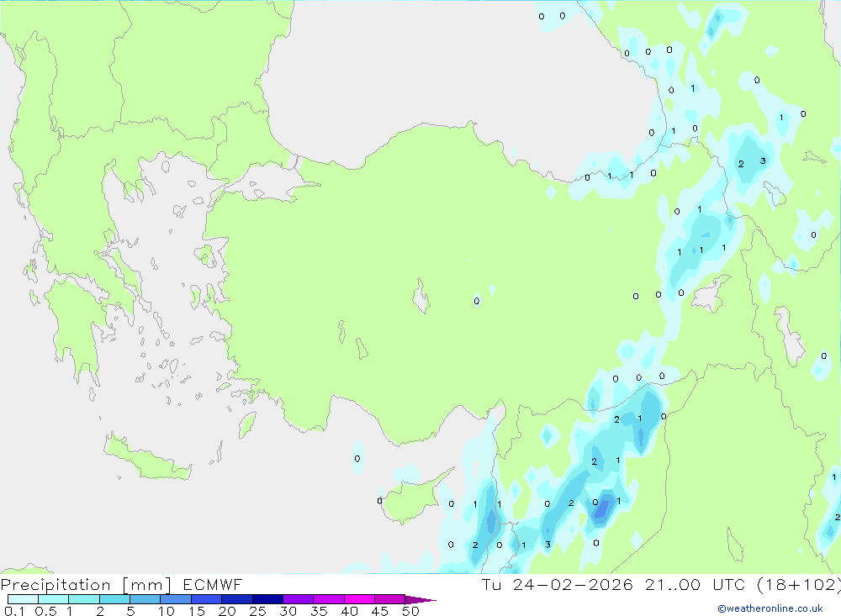
Task: Click the date '24-02-2026' in the footer
Action: pos(573,584)
